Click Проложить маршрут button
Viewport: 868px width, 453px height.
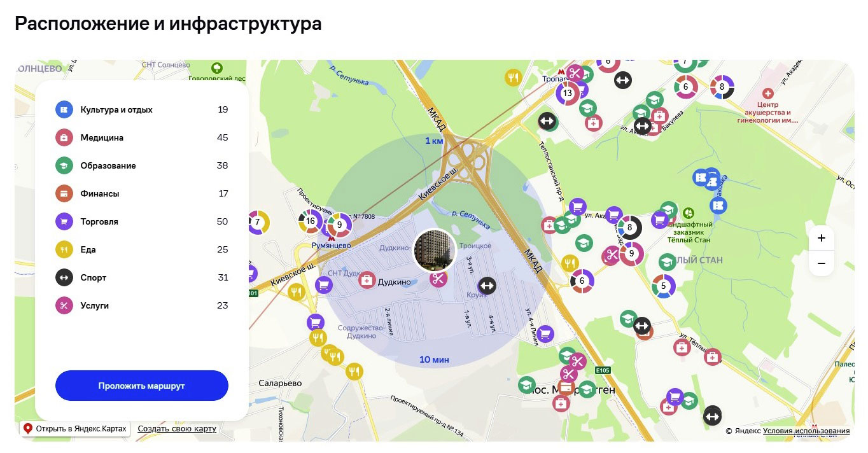coord(141,386)
